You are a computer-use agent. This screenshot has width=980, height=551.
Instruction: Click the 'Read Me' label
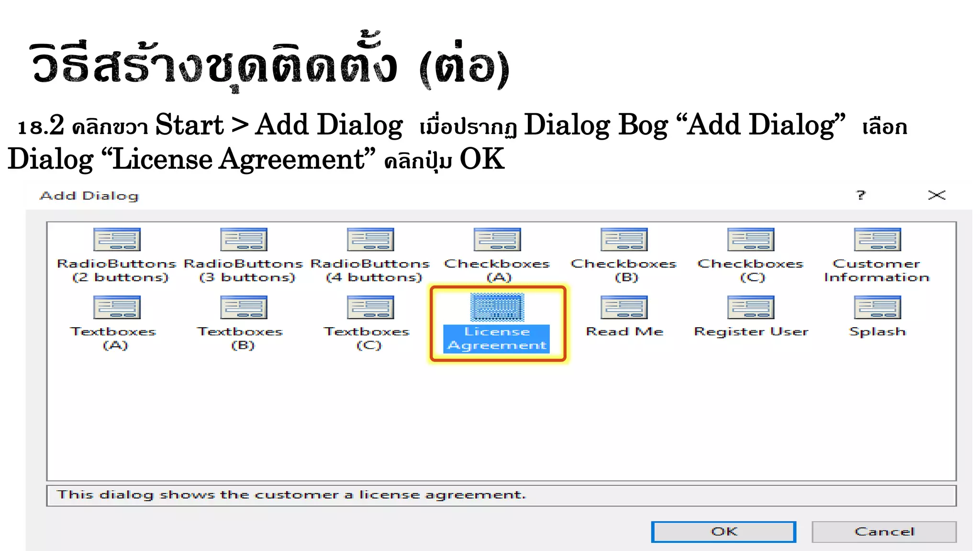624,331
